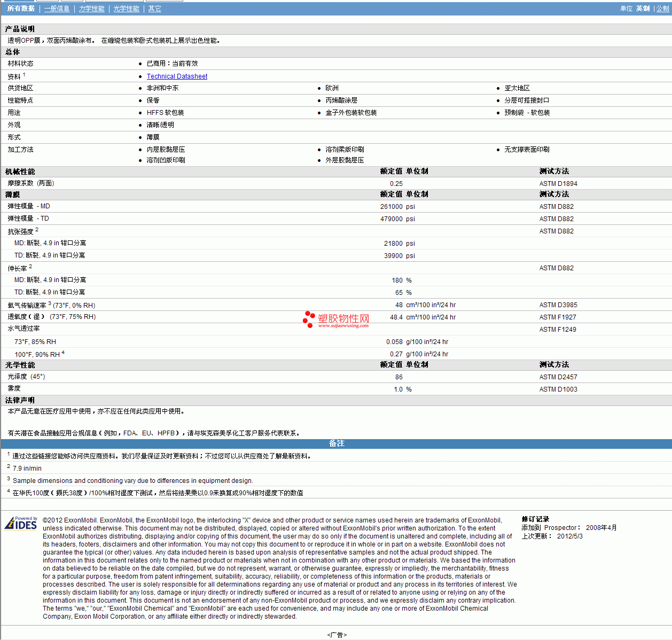
Task: Open the 所有数据 tab
Action: pos(21,9)
